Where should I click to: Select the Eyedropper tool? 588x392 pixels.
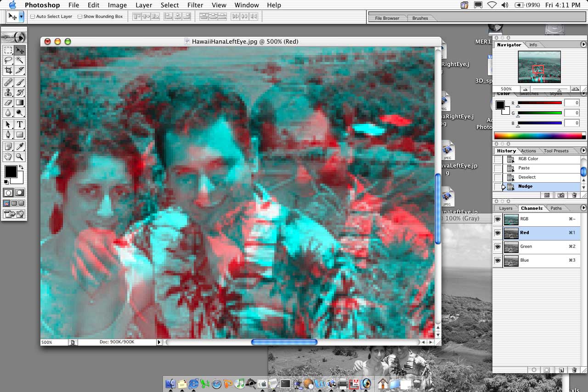point(20,146)
